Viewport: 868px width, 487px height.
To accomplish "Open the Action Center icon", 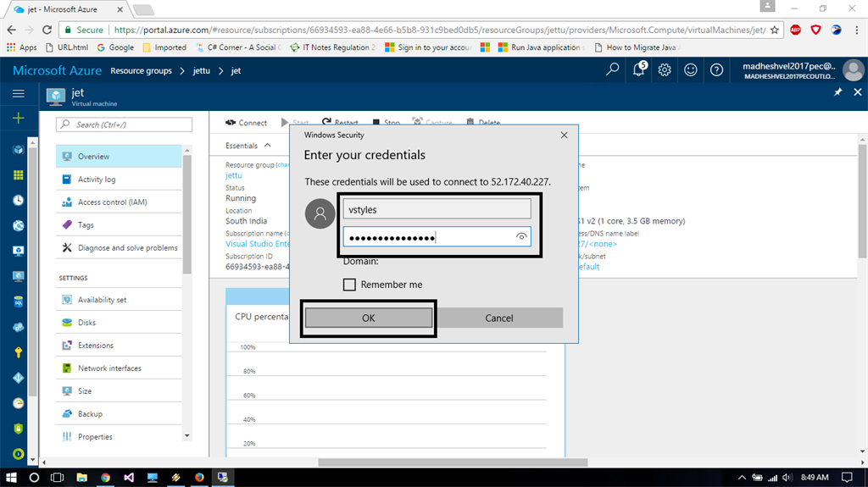I will pyautogui.click(x=847, y=477).
